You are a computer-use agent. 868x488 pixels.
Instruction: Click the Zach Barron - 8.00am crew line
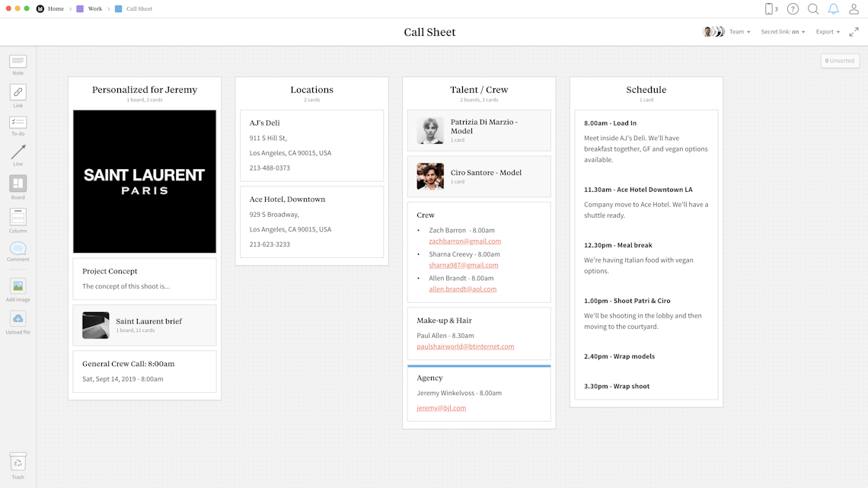click(x=461, y=230)
